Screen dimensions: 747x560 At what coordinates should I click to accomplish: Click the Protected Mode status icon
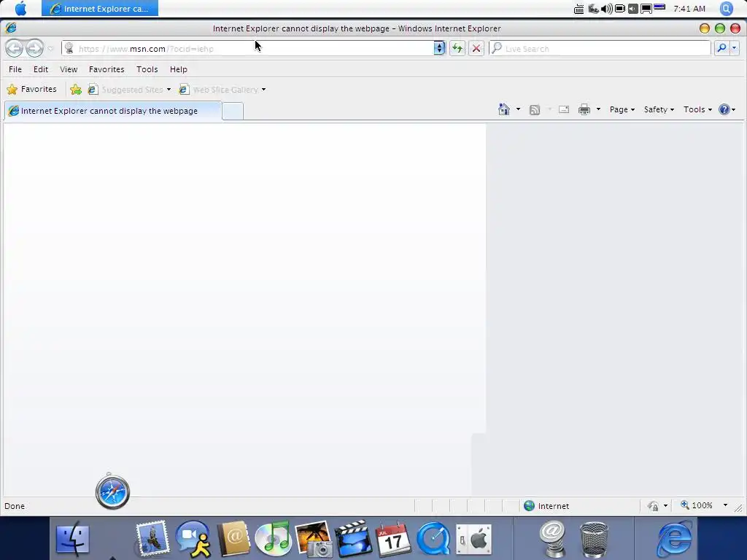coord(653,506)
